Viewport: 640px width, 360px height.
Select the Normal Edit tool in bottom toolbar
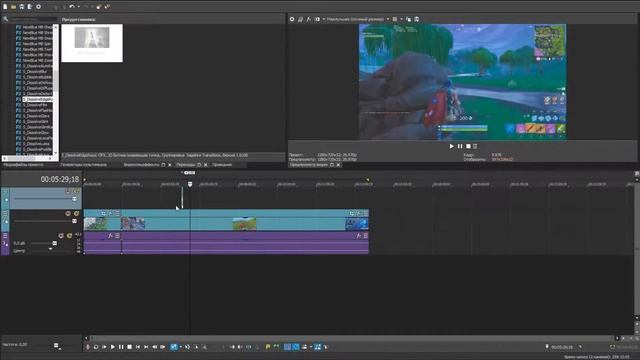click(x=174, y=347)
